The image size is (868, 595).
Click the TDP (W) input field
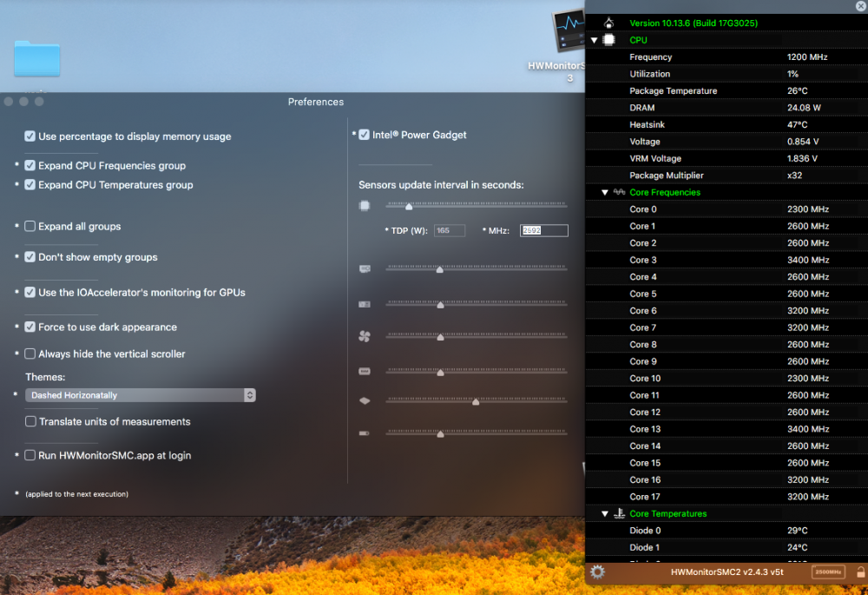coord(449,230)
